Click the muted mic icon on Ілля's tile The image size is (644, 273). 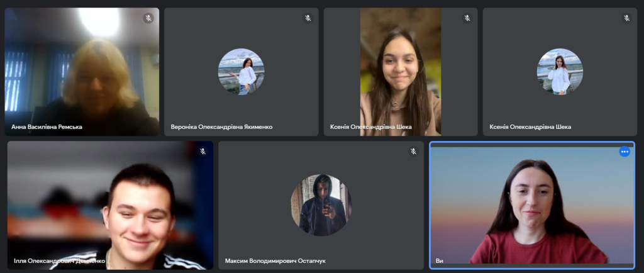[x=203, y=152]
